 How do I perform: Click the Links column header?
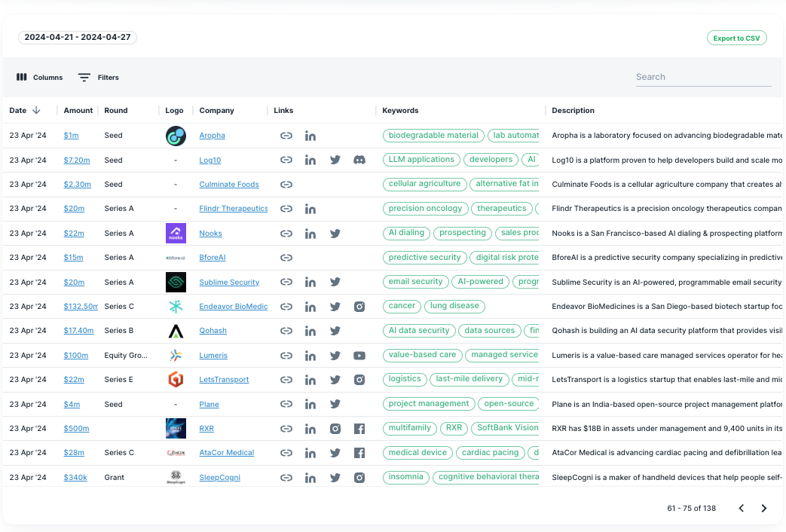(x=283, y=110)
